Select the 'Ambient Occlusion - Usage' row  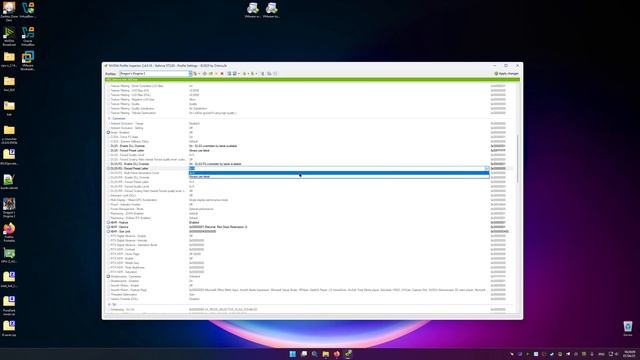coord(310,123)
